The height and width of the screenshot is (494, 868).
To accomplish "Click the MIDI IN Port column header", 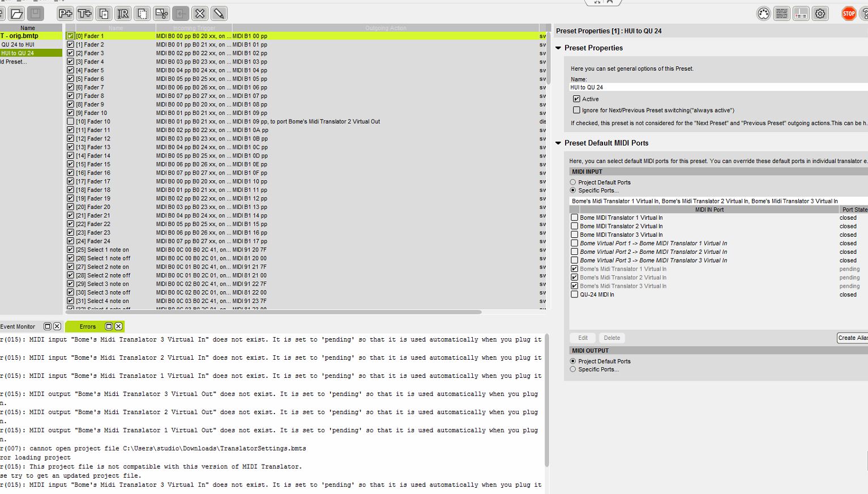I will click(709, 210).
